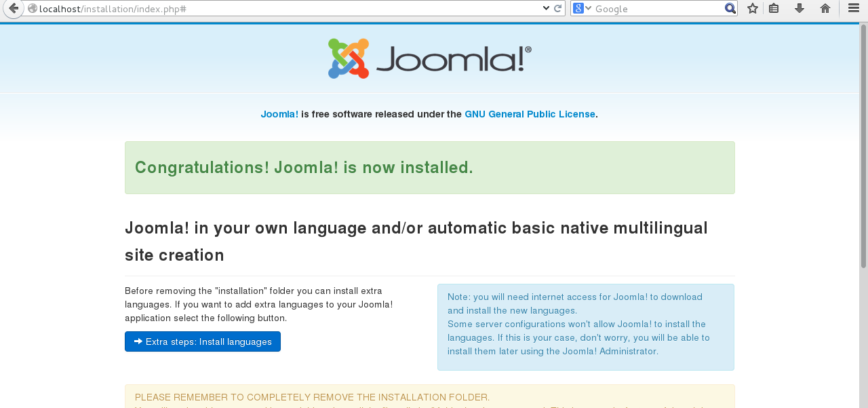Go back with the browser back arrow

[x=12, y=9]
